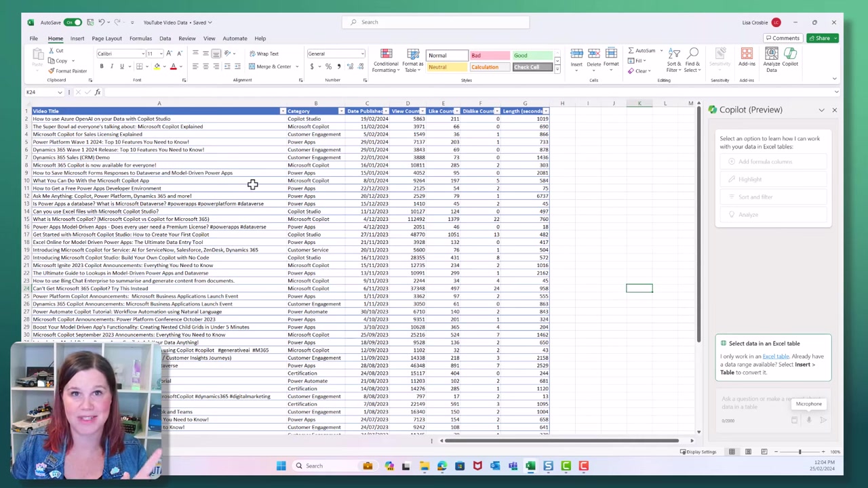Expand the cell styles gallery
868x488 pixels.
557,69
